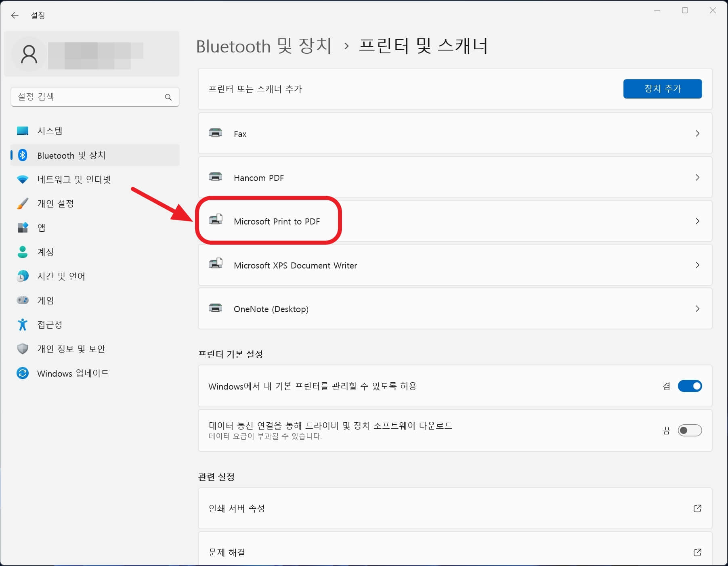Enable download over metered connections toggle
Image resolution: width=728 pixels, height=566 pixels.
(x=690, y=430)
